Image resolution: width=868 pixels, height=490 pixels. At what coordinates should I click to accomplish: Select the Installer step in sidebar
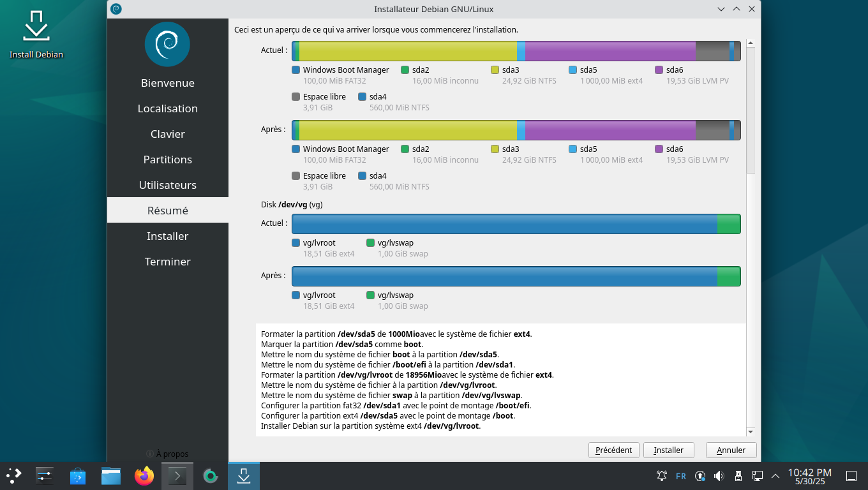(168, 236)
